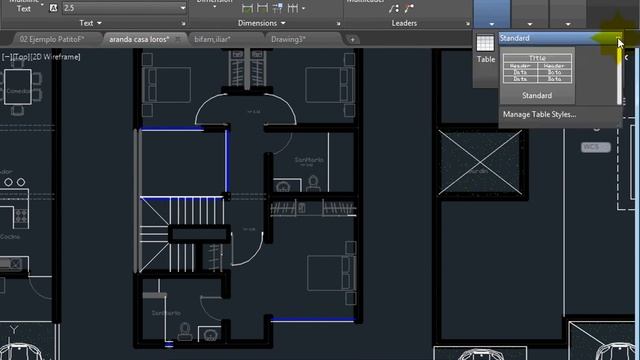Collapse the highlighted Tables panel button
The width and height of the screenshot is (640, 360).
[x=492, y=14]
